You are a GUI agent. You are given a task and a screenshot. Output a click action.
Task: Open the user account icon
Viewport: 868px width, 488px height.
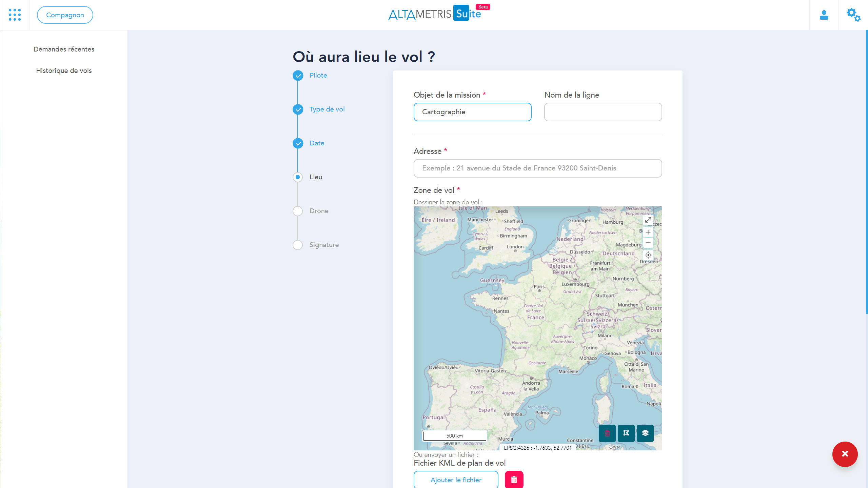click(x=824, y=15)
